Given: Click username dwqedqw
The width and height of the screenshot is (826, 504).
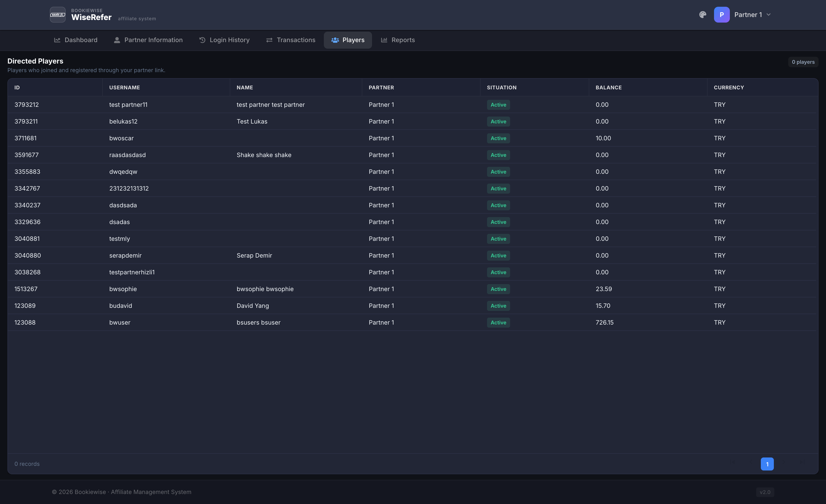Looking at the screenshot, I should pos(123,171).
